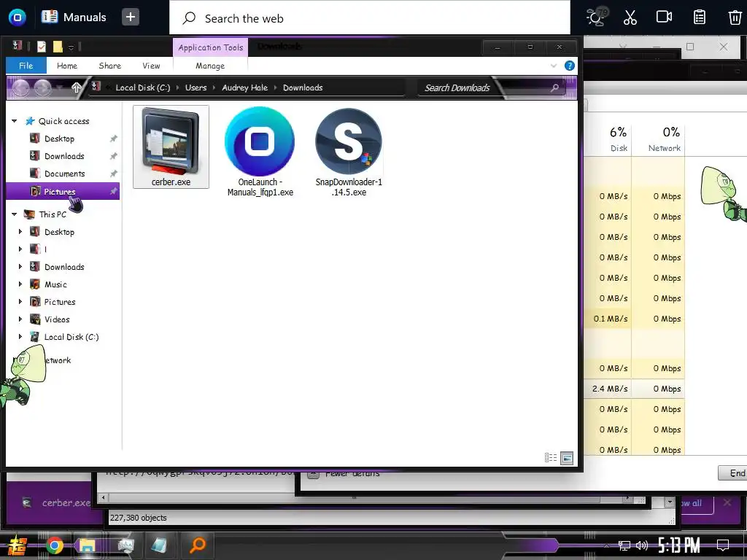
Task: Expand Downloads under This PC
Action: pyautogui.click(x=20, y=267)
